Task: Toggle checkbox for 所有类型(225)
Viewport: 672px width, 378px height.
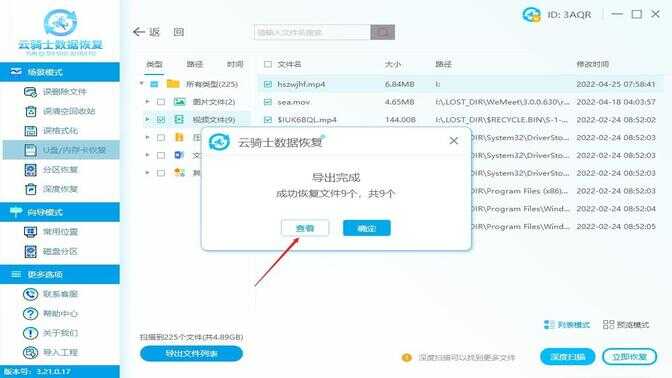Action: point(154,84)
